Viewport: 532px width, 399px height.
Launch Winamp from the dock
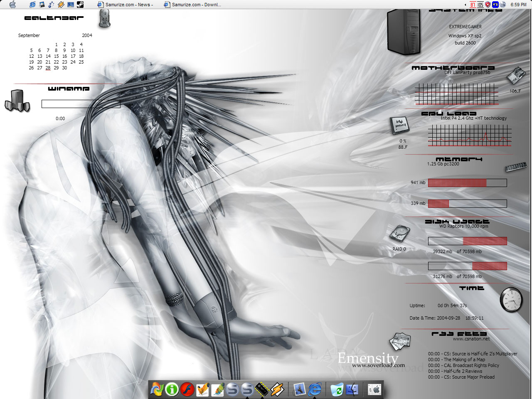coord(277,389)
